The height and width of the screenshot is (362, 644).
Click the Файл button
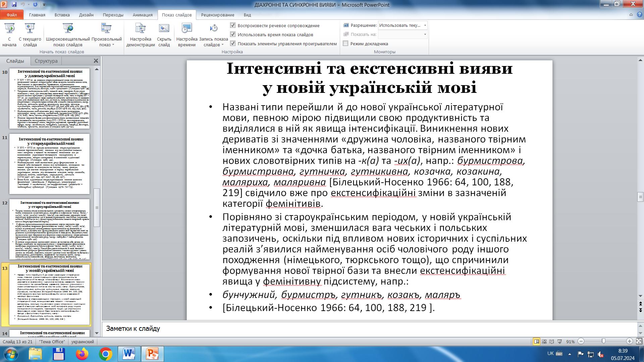(x=12, y=15)
